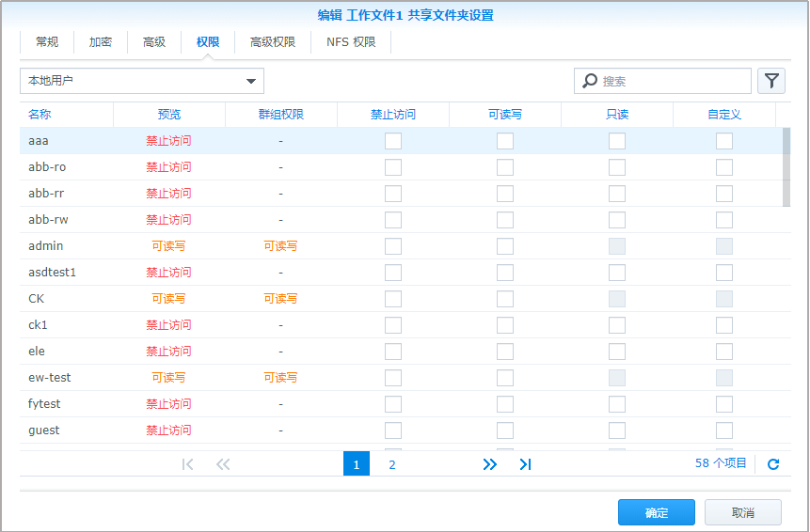The width and height of the screenshot is (810, 532).
Task: Open the filter funnel icon
Action: point(771,81)
